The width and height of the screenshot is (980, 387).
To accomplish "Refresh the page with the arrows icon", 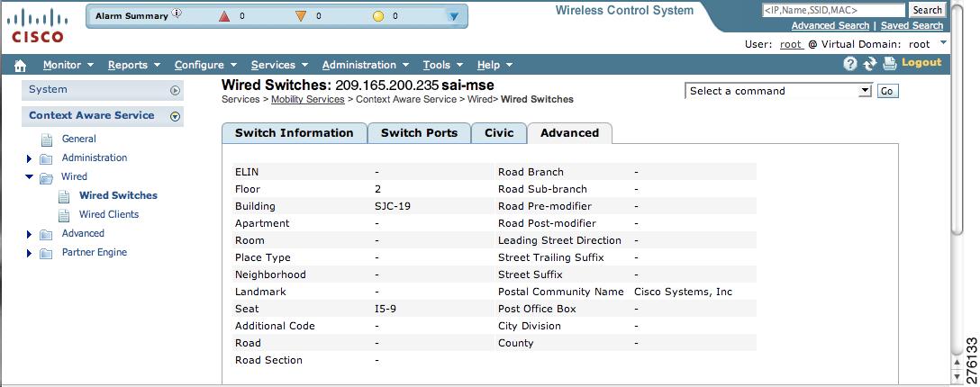I will pyautogui.click(x=870, y=64).
